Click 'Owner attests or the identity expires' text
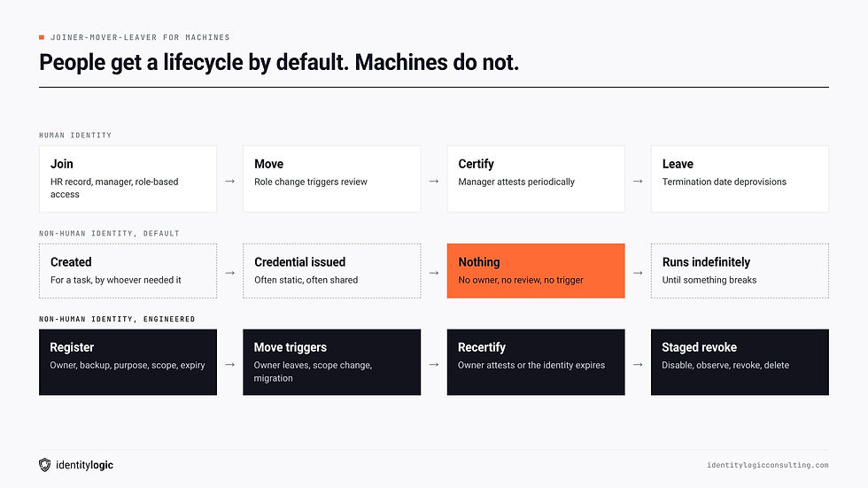 point(531,365)
